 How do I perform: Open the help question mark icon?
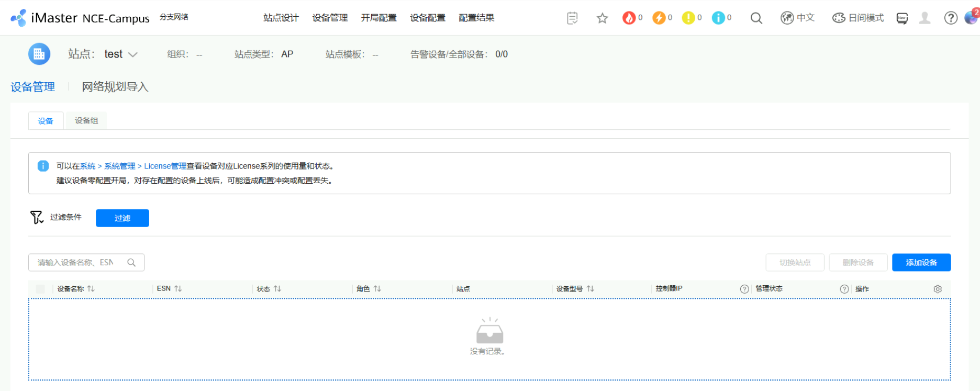coord(951,18)
